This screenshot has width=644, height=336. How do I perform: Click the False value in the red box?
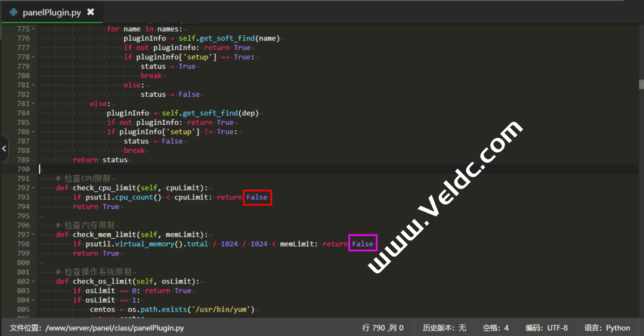[257, 198]
